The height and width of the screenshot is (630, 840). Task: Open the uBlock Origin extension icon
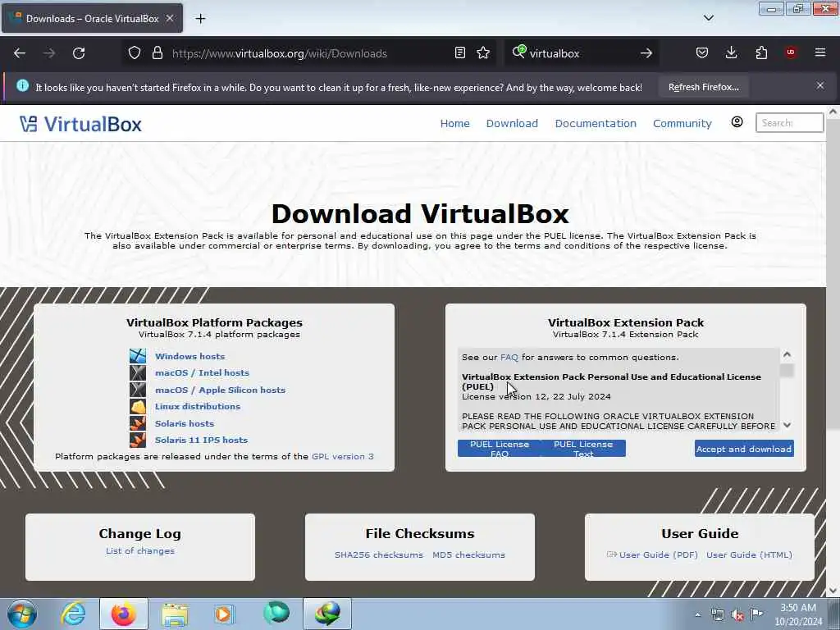click(791, 52)
